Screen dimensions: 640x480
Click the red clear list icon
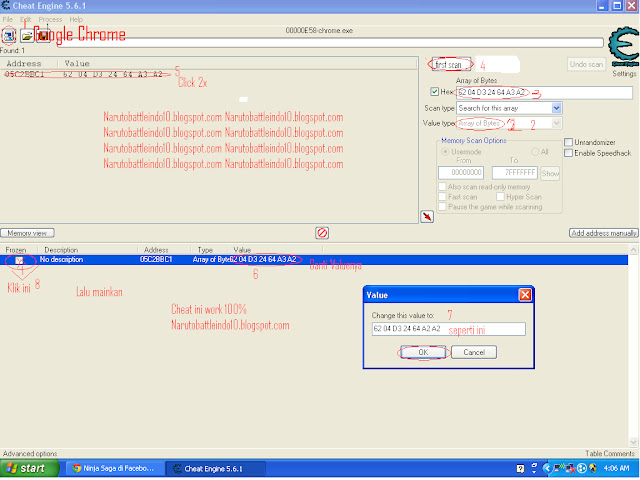pos(322,233)
